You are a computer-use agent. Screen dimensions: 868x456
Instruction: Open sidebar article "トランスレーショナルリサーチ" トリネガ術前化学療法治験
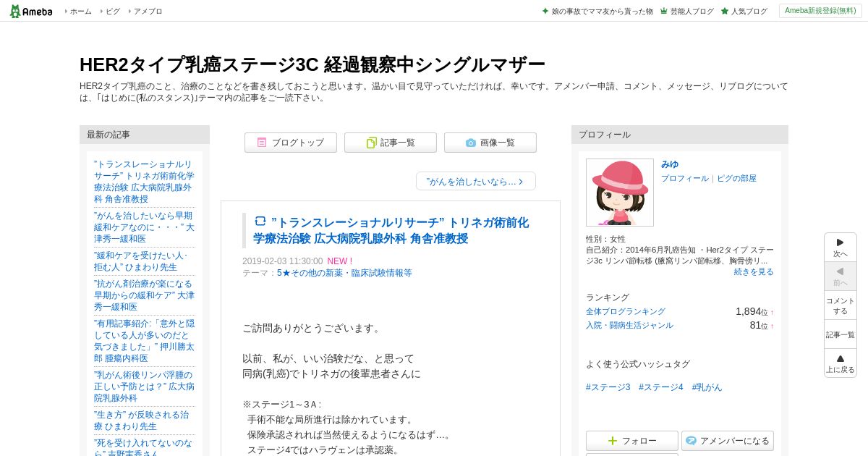[x=144, y=182]
